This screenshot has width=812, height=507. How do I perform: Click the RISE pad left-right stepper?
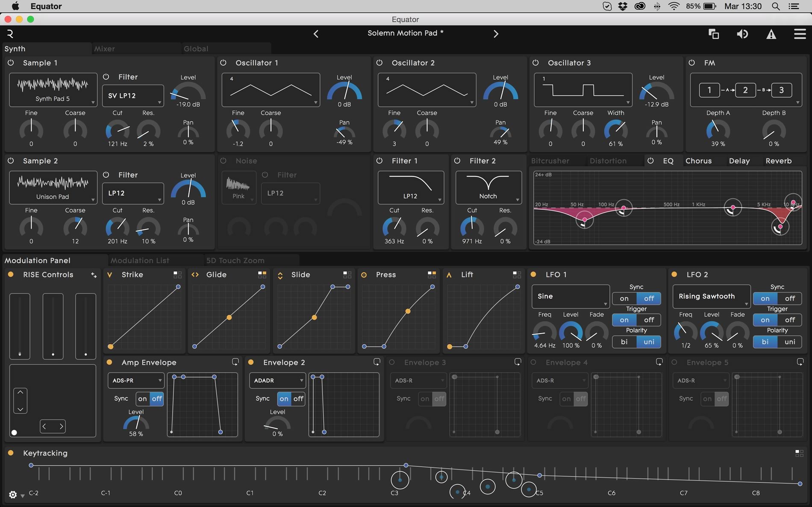53,426
